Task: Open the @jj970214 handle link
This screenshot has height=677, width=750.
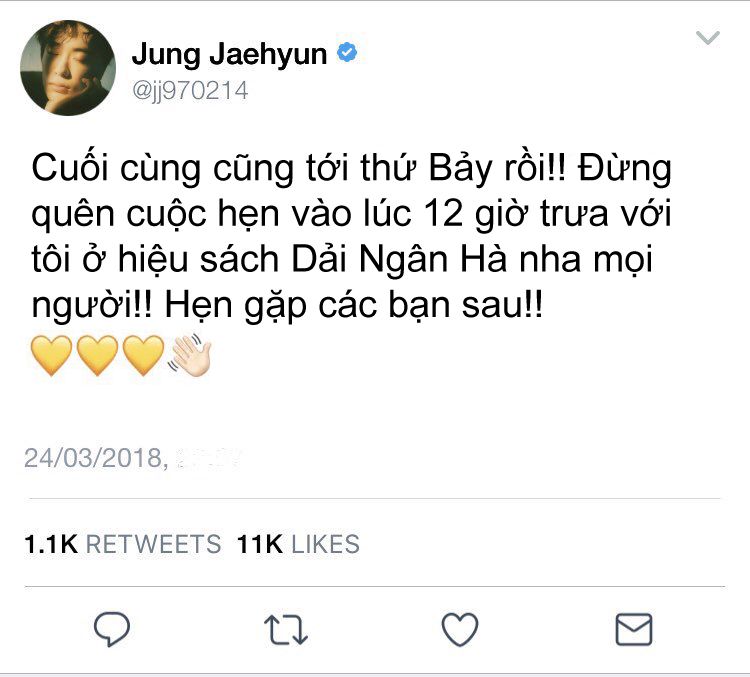Action: pos(190,90)
